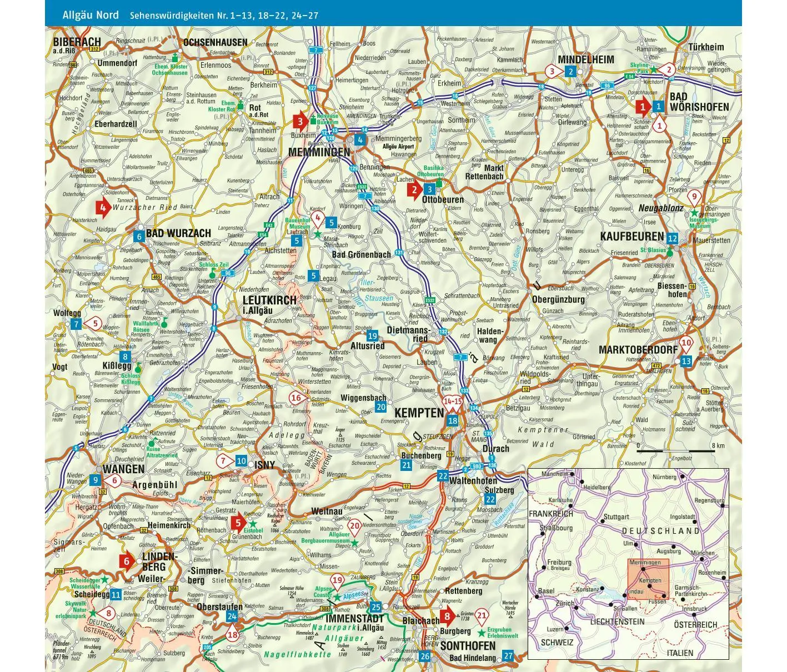Click the 'Türkheim' town label
This screenshot has width=787, height=672.
[706, 47]
